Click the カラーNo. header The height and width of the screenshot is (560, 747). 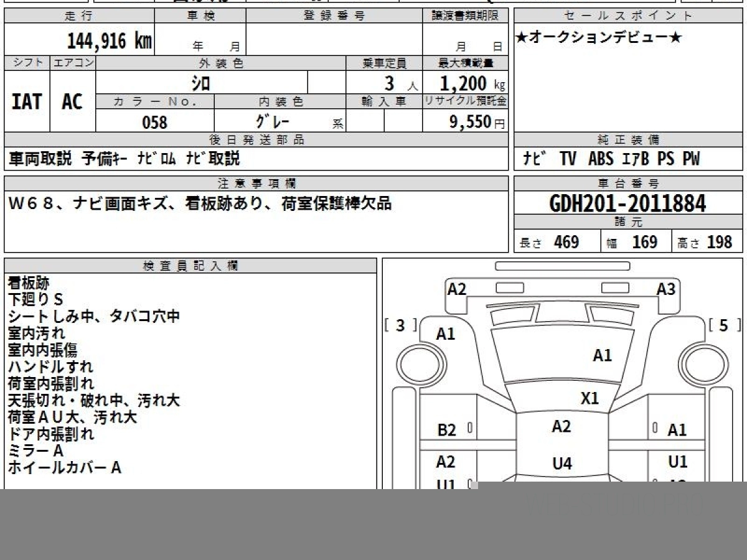point(155,101)
